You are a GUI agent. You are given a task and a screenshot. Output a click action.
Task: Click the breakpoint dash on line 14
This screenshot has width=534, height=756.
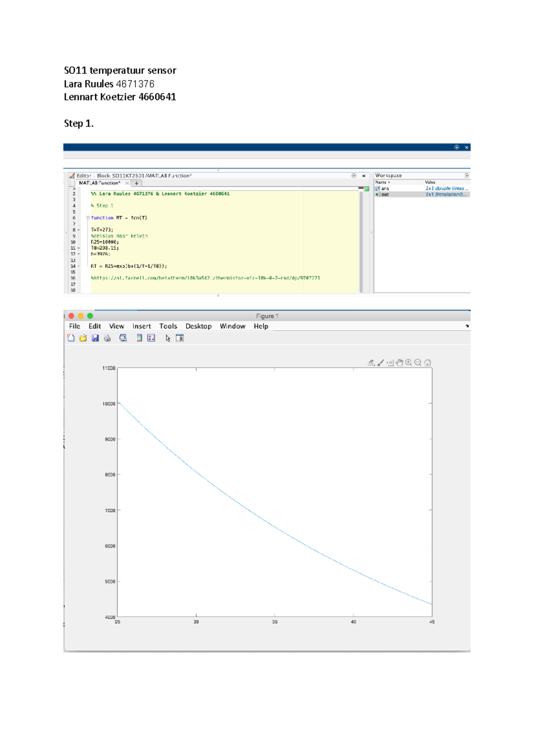(x=79, y=266)
